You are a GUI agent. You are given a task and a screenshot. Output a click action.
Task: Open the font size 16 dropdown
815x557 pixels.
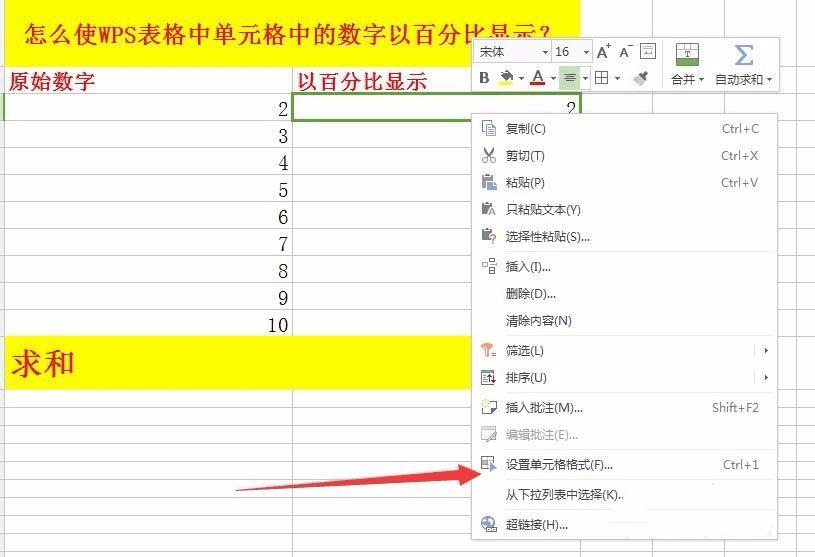click(586, 52)
